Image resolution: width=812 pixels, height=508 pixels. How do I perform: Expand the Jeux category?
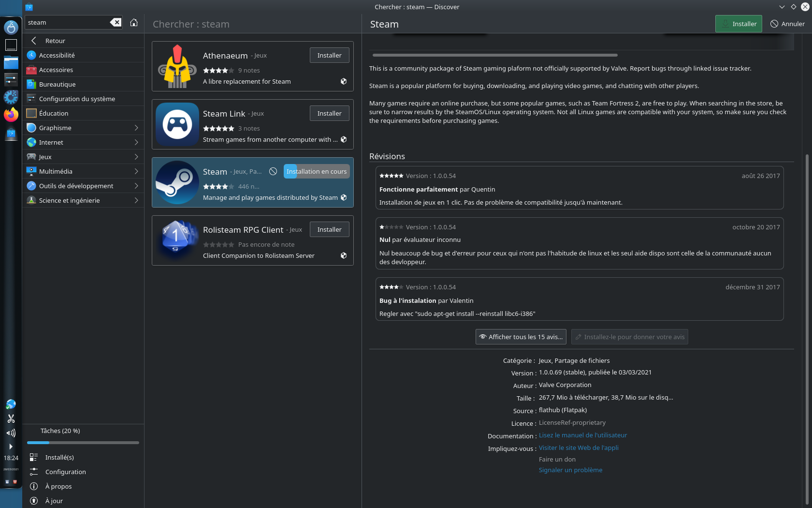[136, 157]
